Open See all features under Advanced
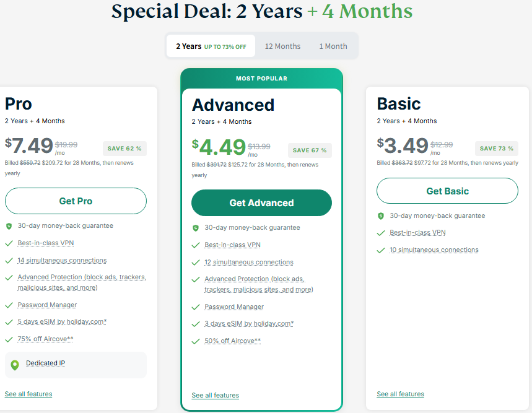532x413 pixels. point(215,396)
